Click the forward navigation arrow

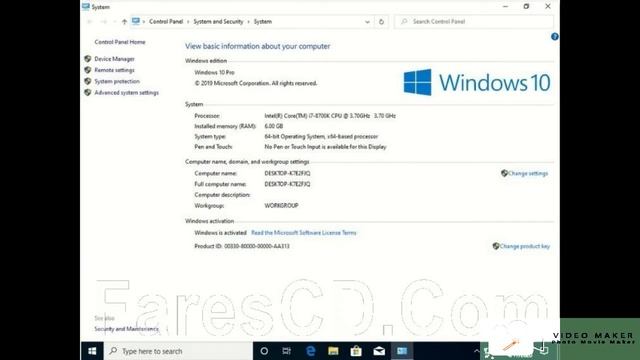point(104,22)
